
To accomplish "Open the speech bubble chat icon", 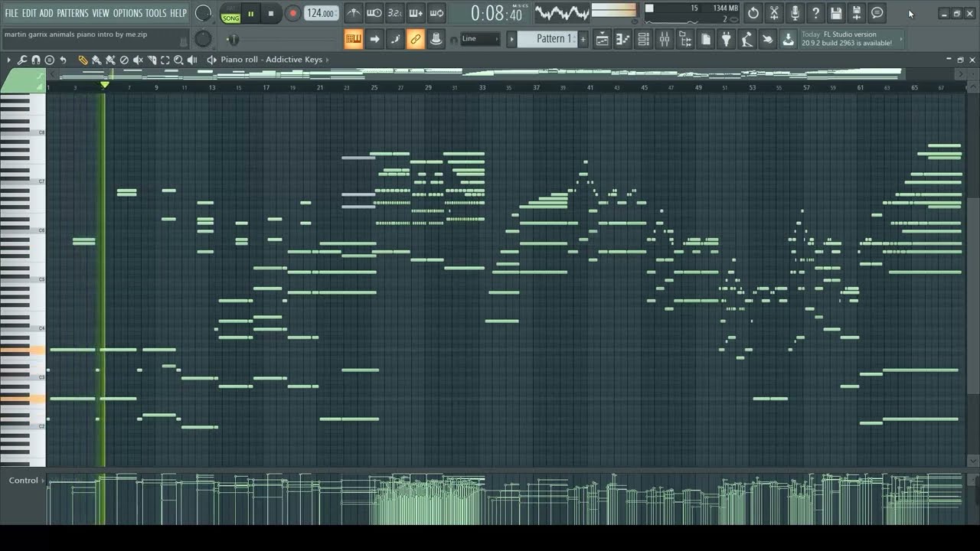I will click(877, 13).
